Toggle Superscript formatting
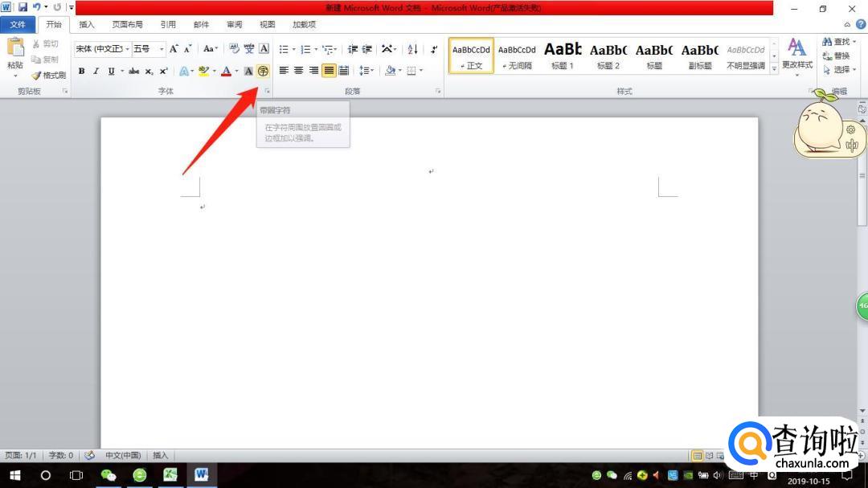Screen dimensions: 868x488 (x=163, y=71)
